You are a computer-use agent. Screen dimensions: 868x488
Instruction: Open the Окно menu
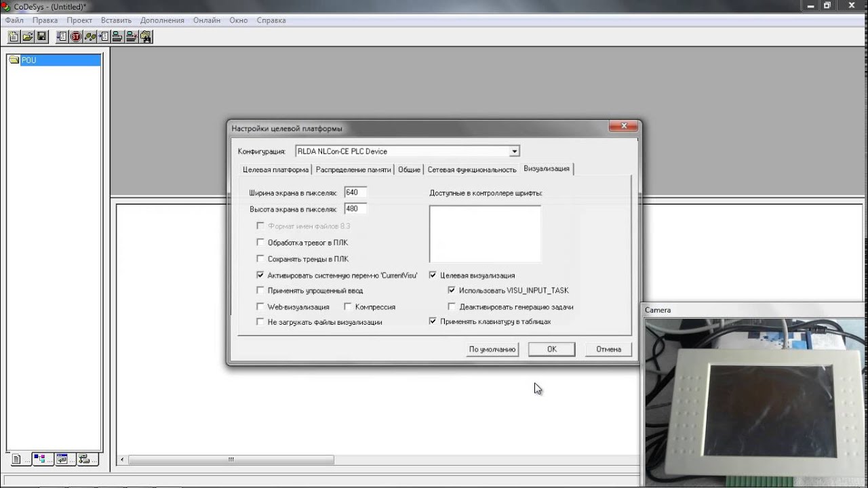click(239, 20)
